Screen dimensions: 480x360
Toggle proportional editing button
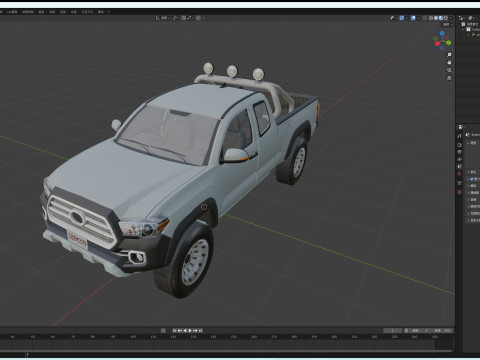pos(198,18)
